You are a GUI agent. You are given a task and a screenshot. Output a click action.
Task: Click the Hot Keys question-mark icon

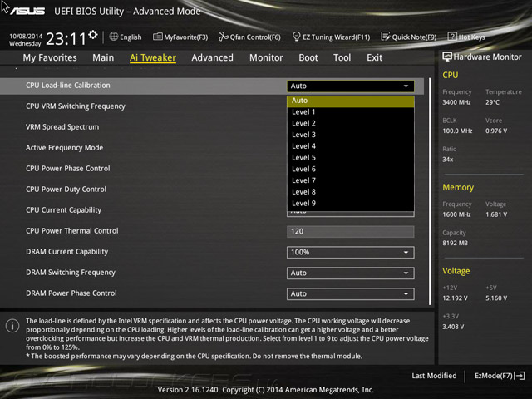click(452, 37)
